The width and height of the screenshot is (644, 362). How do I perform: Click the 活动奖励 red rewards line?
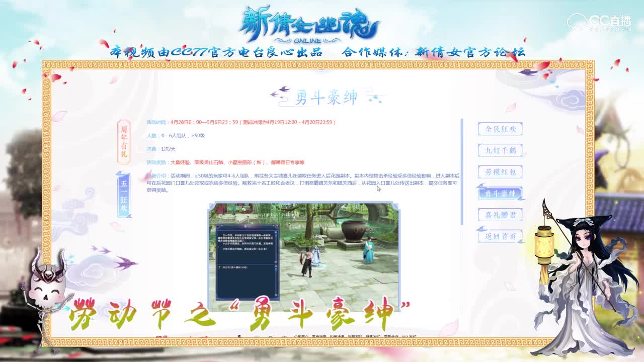coord(225,162)
